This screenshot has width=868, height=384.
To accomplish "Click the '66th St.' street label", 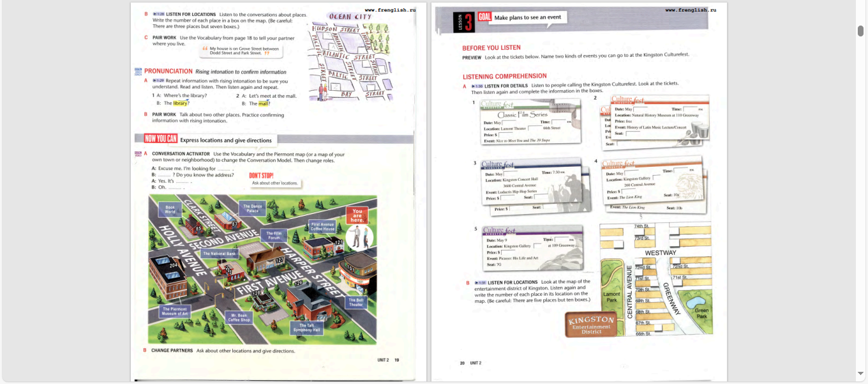I will tap(643, 334).
